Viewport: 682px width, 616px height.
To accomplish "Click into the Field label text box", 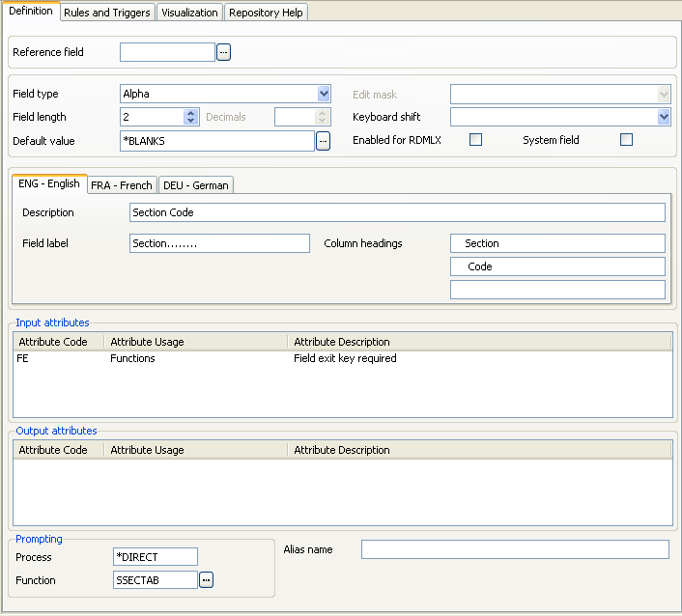I will pyautogui.click(x=218, y=243).
